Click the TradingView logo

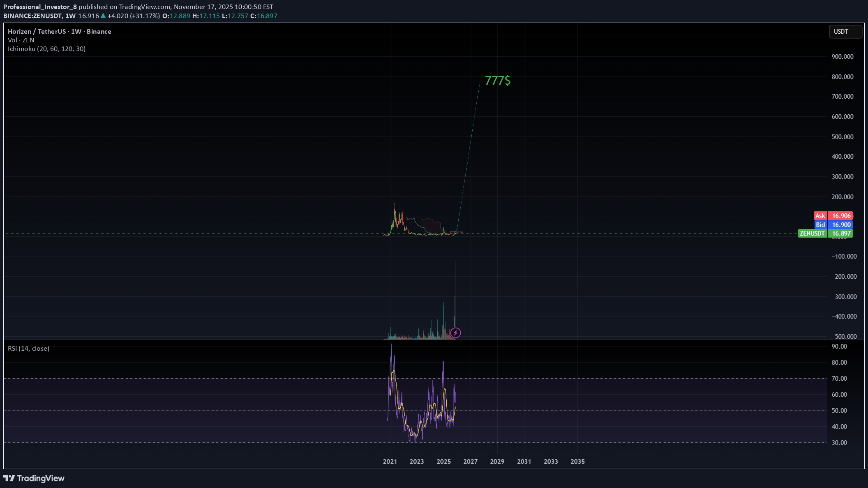click(34, 478)
